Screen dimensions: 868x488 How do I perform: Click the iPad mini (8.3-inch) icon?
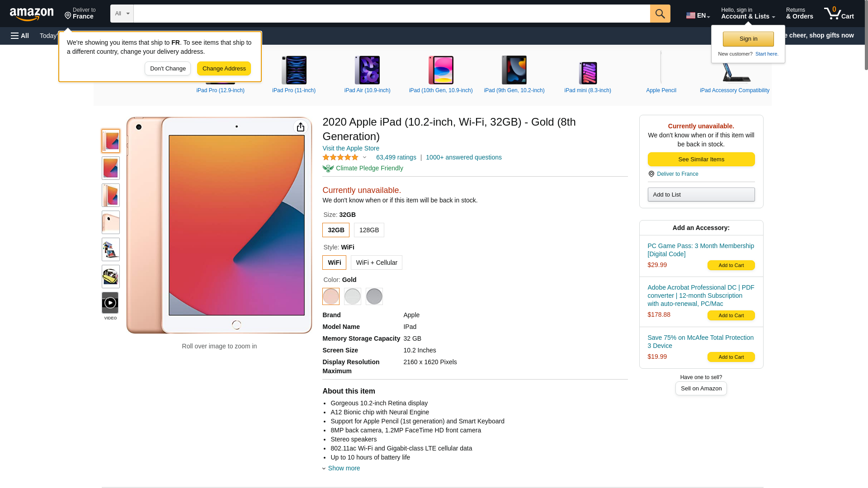point(588,73)
